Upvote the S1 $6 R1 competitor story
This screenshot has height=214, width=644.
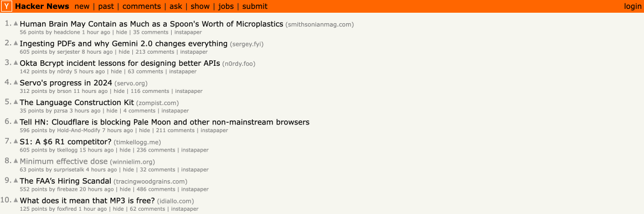coord(16,142)
